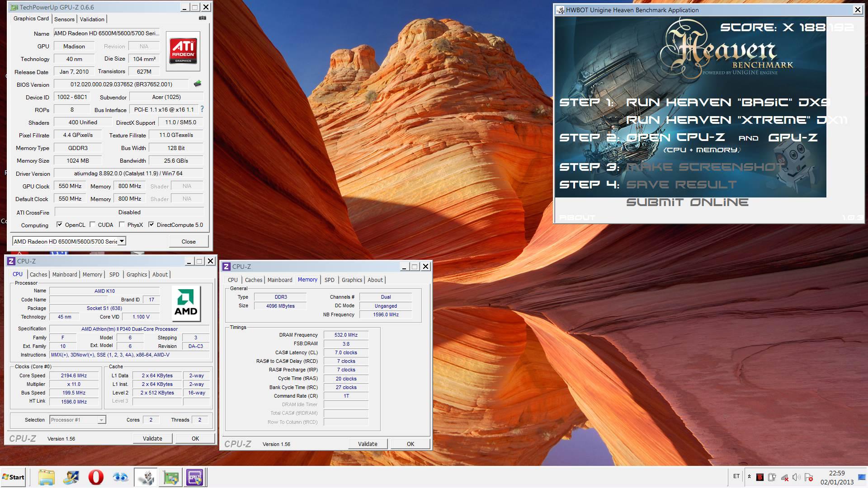Toggle the OpenCL checkbox
The image size is (868, 488).
59,225
